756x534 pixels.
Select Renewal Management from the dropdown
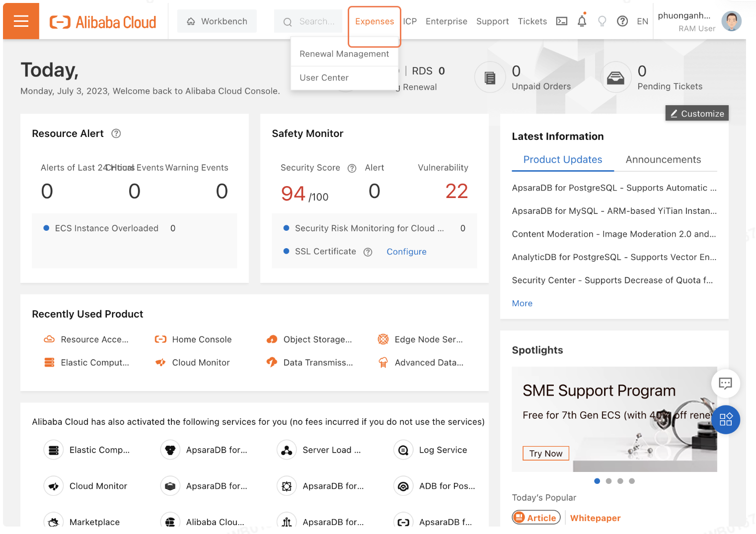coord(344,54)
